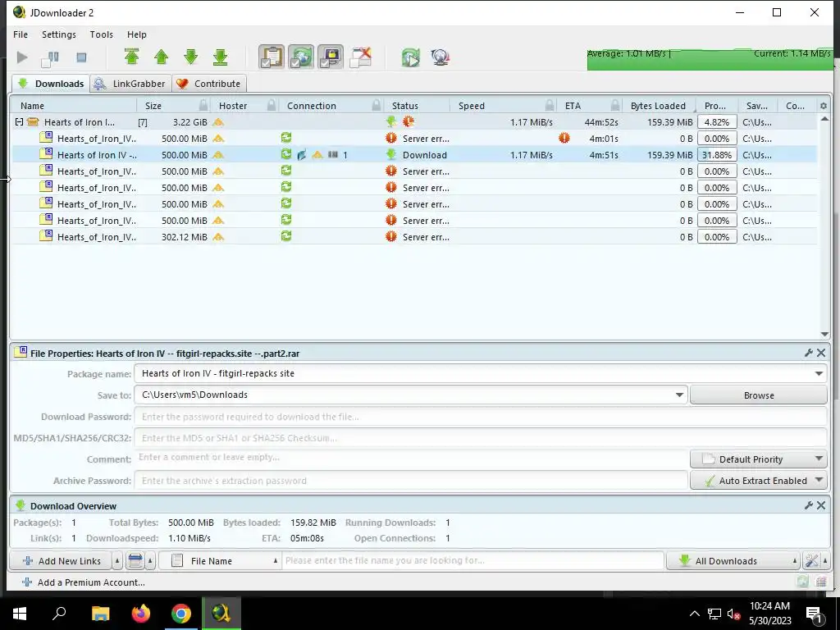Open the Help menu
Screen dimensions: 840x630
tap(137, 34)
